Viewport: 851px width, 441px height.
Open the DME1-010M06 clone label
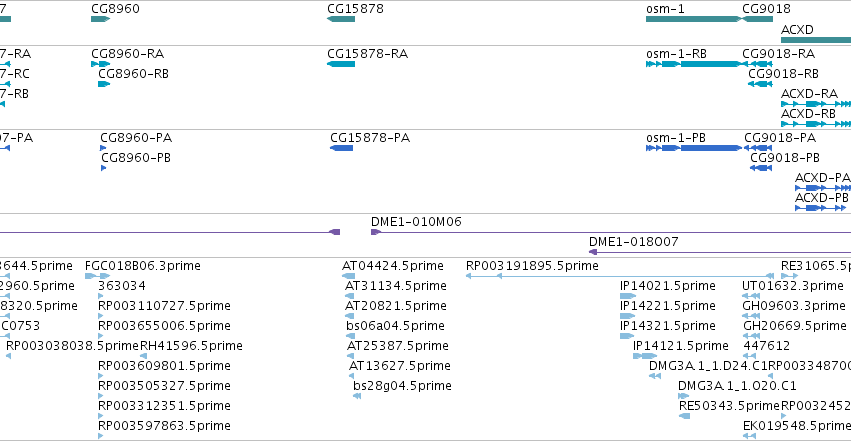(x=416, y=221)
